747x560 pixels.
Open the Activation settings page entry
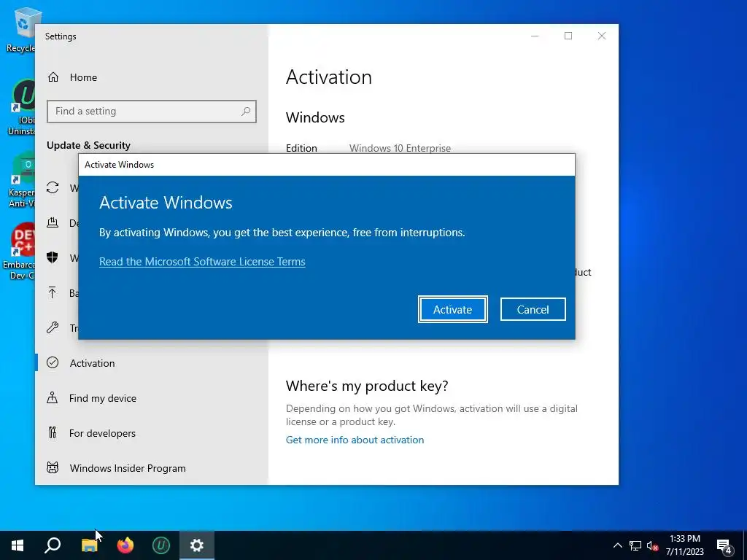(152, 363)
